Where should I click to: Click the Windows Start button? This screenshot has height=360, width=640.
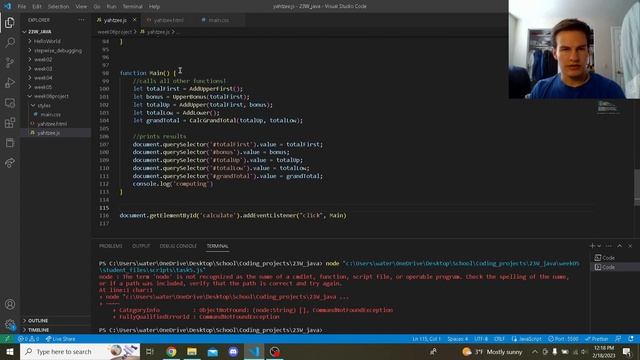pyautogui.click(x=10, y=351)
